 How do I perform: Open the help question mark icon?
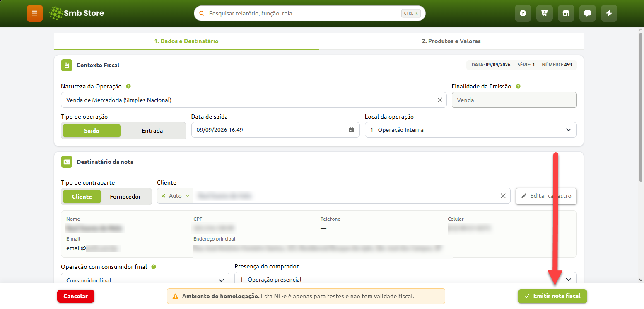coord(523,13)
